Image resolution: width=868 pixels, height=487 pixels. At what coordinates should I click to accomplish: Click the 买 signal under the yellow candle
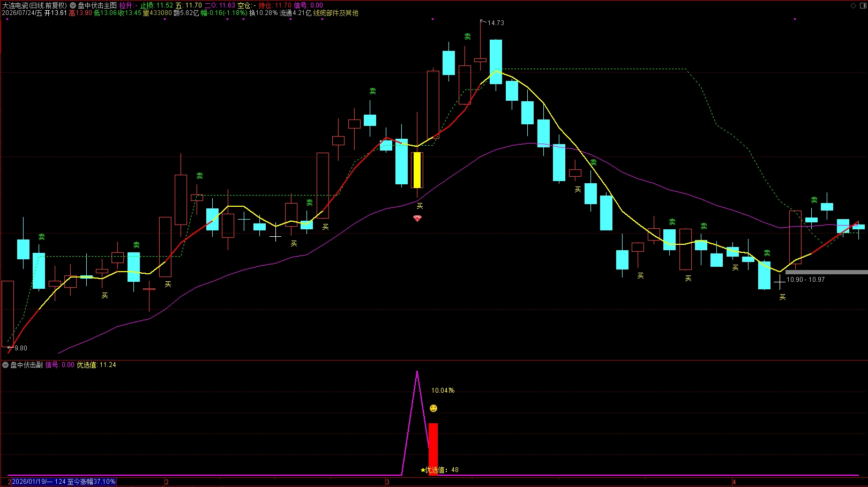coord(420,206)
